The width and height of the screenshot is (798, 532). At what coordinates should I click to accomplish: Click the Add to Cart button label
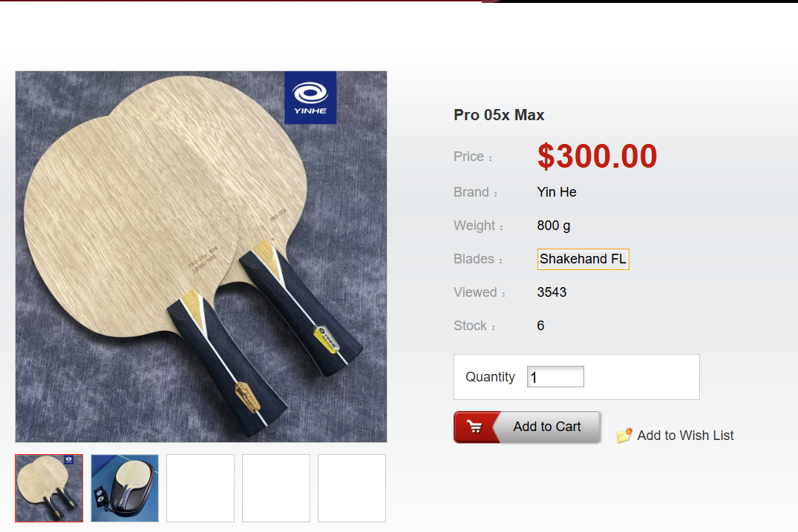[546, 427]
